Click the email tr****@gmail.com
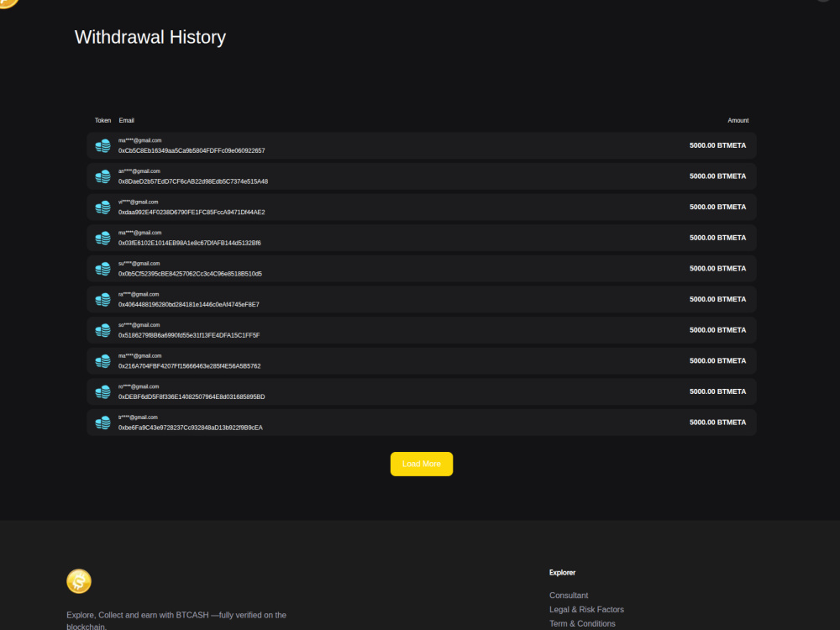Image resolution: width=840 pixels, height=630 pixels. pos(139,417)
